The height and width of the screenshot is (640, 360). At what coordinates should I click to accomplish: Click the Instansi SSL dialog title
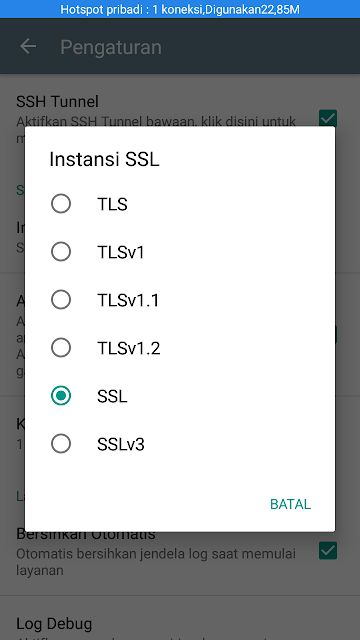tap(104, 160)
